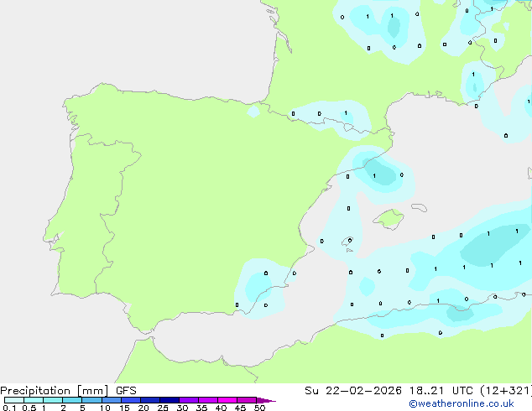
Task: Select the legend swatch between 35 and 40
Action: pos(208,400)
